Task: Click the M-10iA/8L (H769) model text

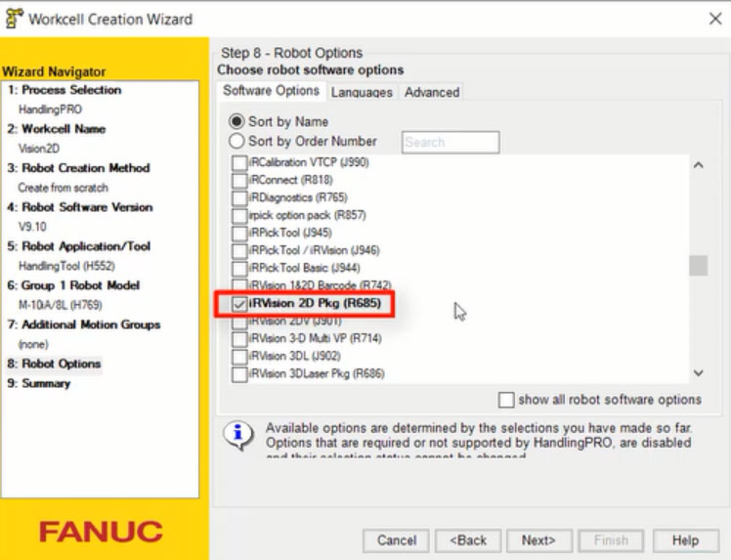Action: tap(61, 306)
